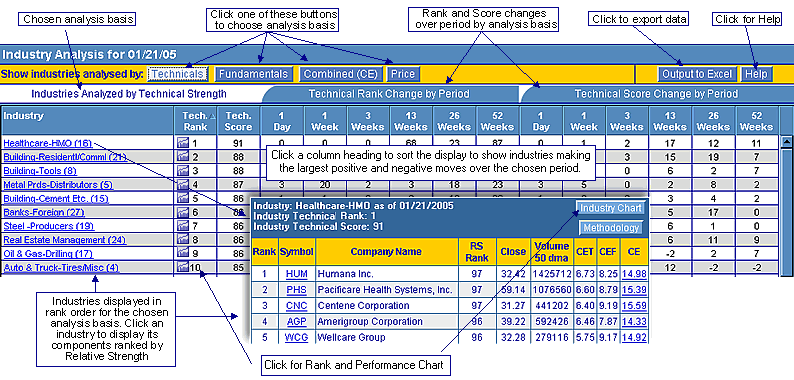
Task: Open the CE value 14.92 link
Action: tap(634, 337)
